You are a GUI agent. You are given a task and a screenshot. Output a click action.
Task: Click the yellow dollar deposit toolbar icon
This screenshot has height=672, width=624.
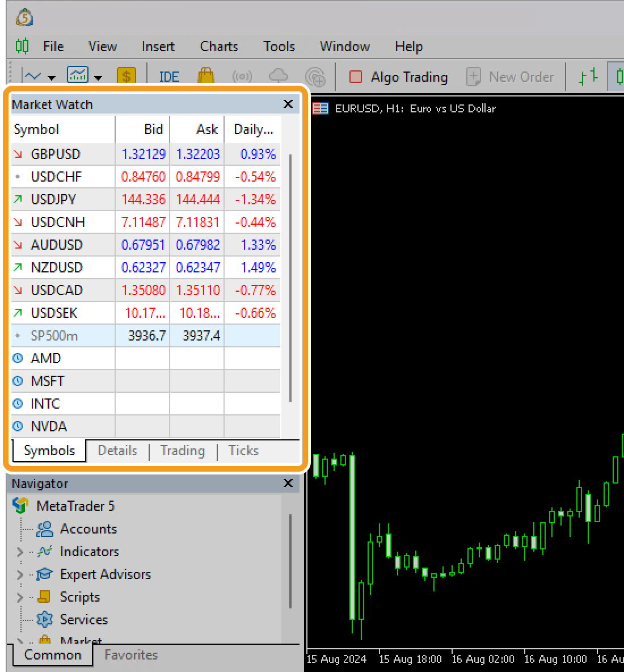click(x=127, y=74)
